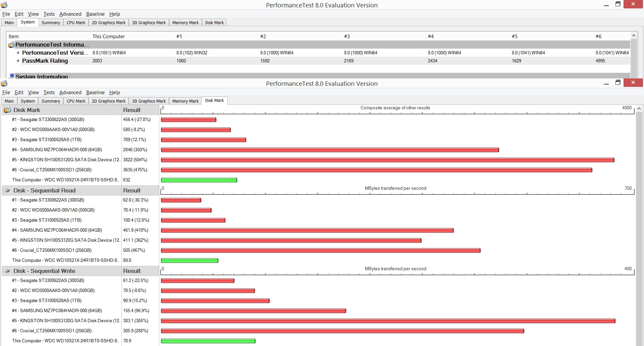
Task: Click the green This Computer Disk Mark bar
Action: click(x=199, y=180)
